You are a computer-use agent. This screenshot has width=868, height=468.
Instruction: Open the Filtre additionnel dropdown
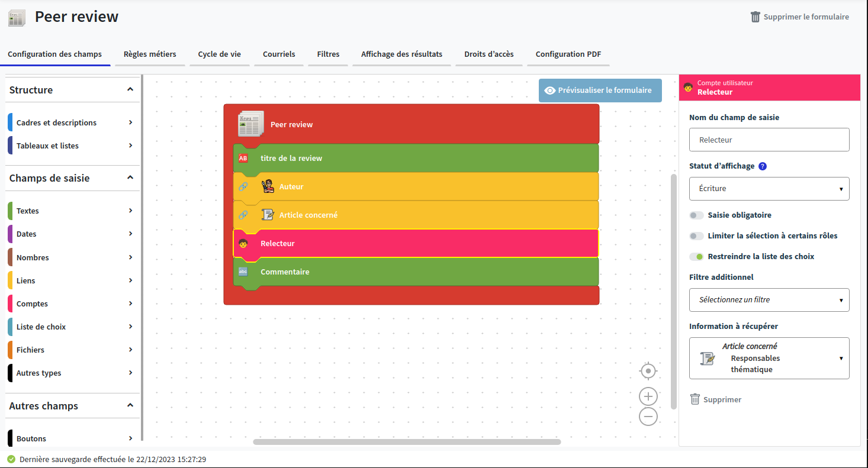[769, 300]
